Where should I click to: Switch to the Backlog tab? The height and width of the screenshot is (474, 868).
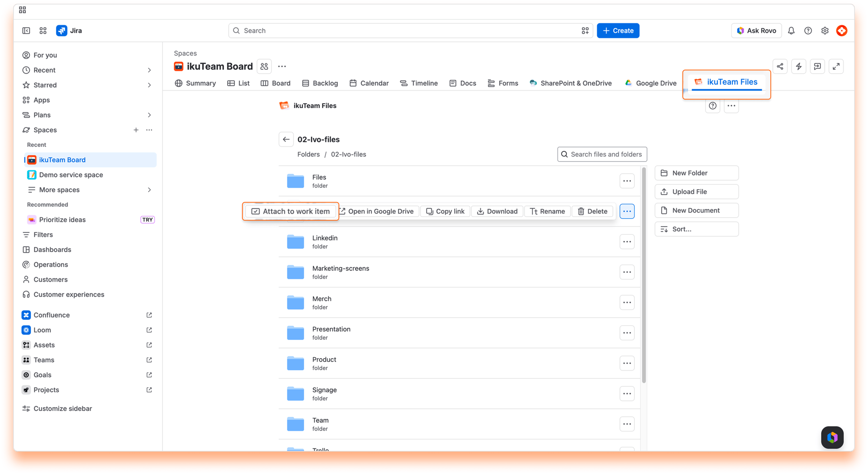320,83
